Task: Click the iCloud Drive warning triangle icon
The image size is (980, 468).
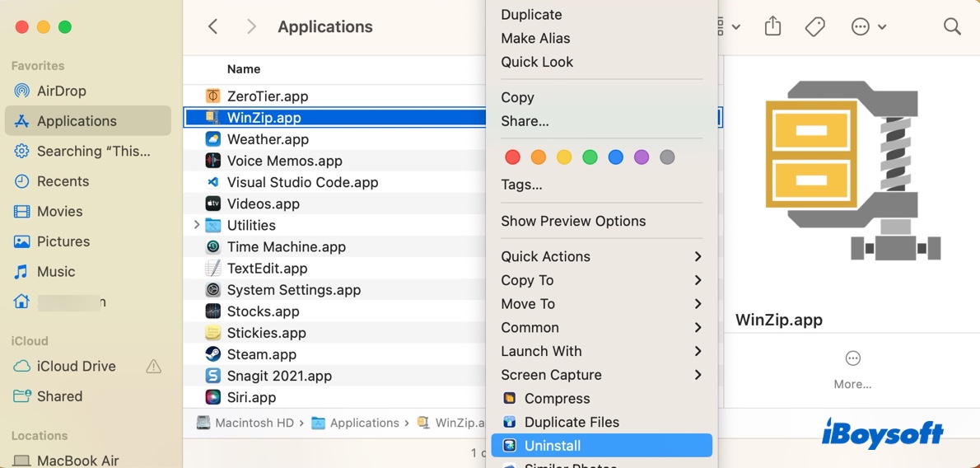Action: pos(153,367)
